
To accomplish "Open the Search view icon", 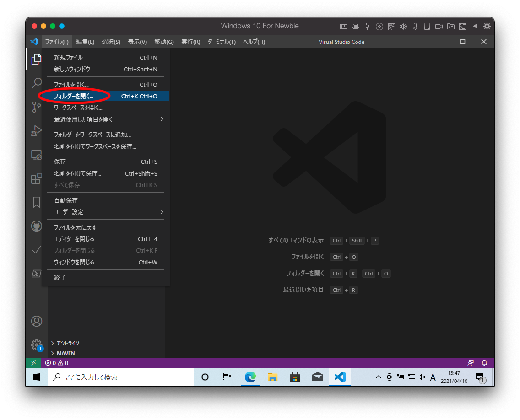I will [x=36, y=83].
